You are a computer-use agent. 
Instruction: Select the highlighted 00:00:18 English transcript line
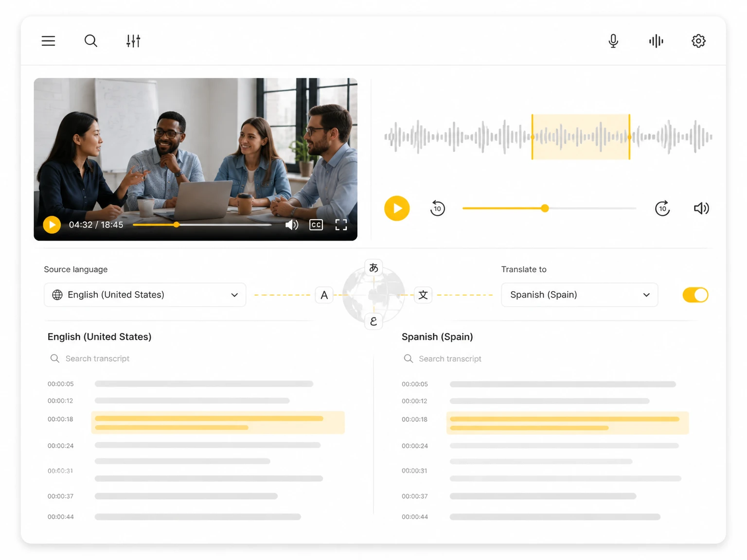click(218, 422)
